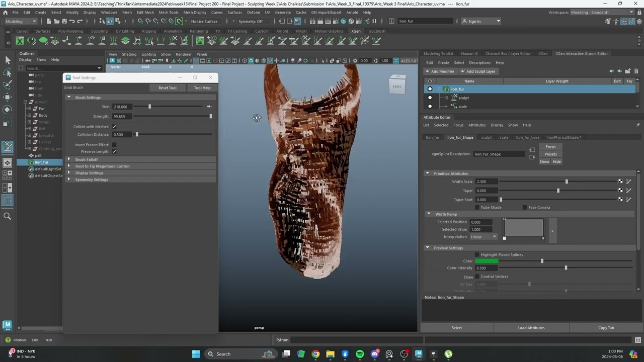Click the search magnifier icon in left sidebar
This screenshot has height=362, width=644.
8,216
